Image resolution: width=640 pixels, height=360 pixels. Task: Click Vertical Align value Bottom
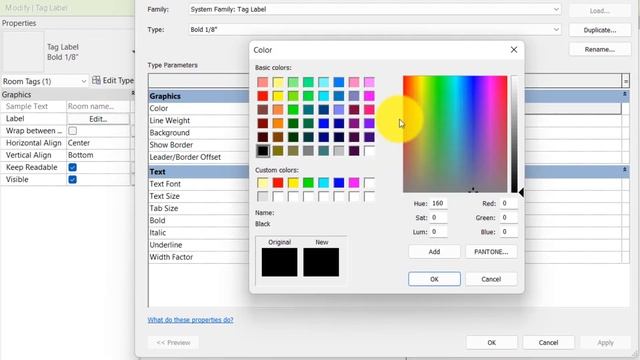(98, 156)
